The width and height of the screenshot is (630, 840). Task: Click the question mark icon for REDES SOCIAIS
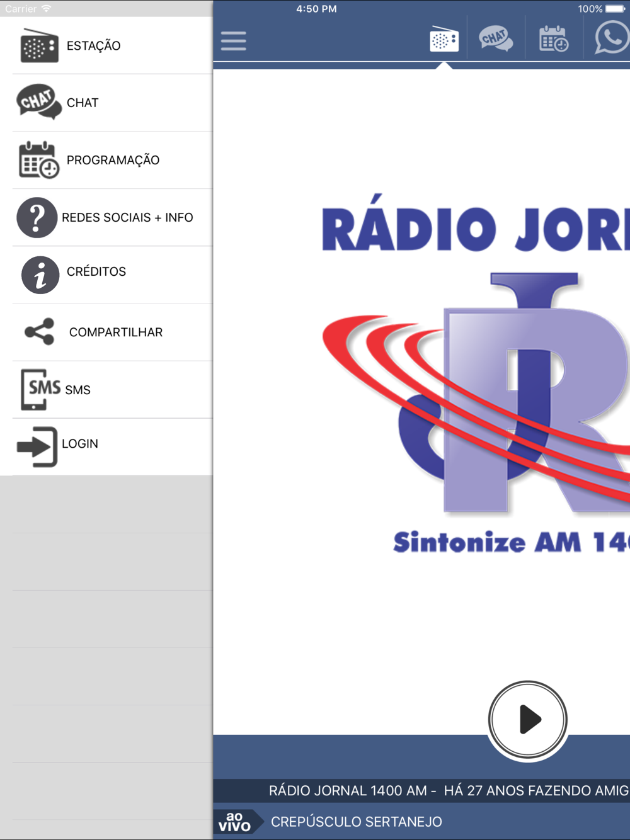pyautogui.click(x=37, y=217)
